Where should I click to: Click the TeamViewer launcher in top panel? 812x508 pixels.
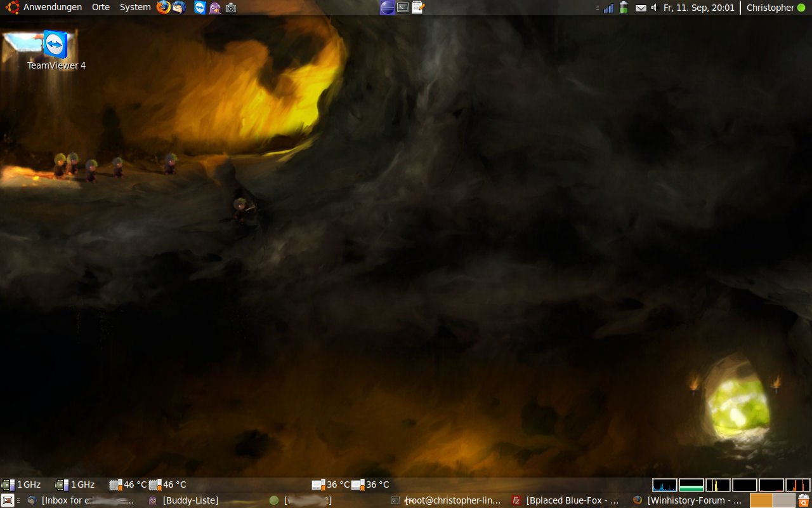point(200,8)
